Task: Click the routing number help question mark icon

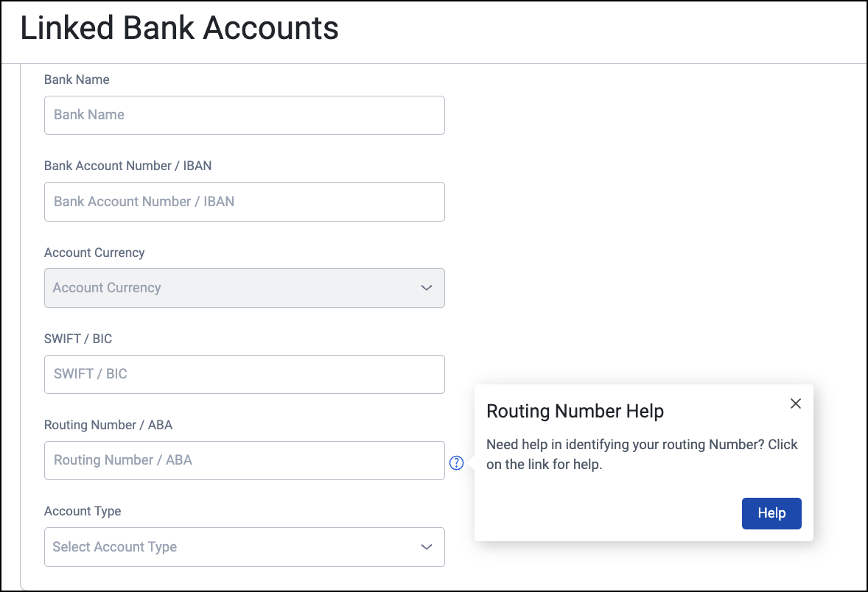Action: click(456, 462)
